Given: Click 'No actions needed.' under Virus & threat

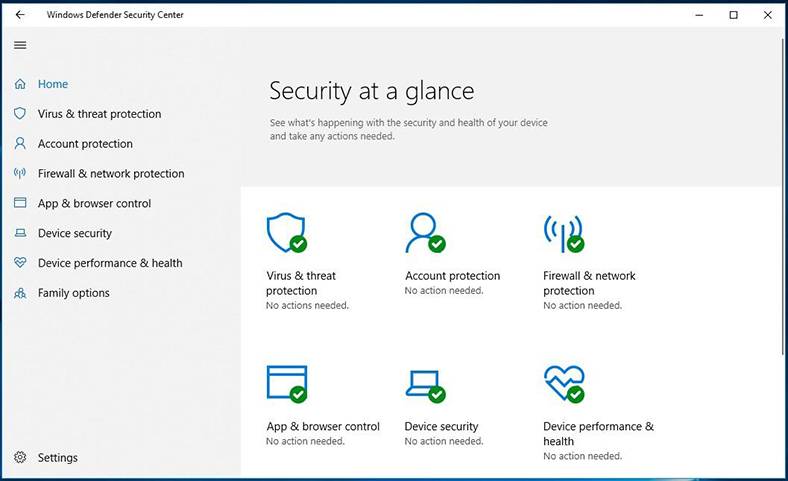Looking at the screenshot, I should [307, 305].
